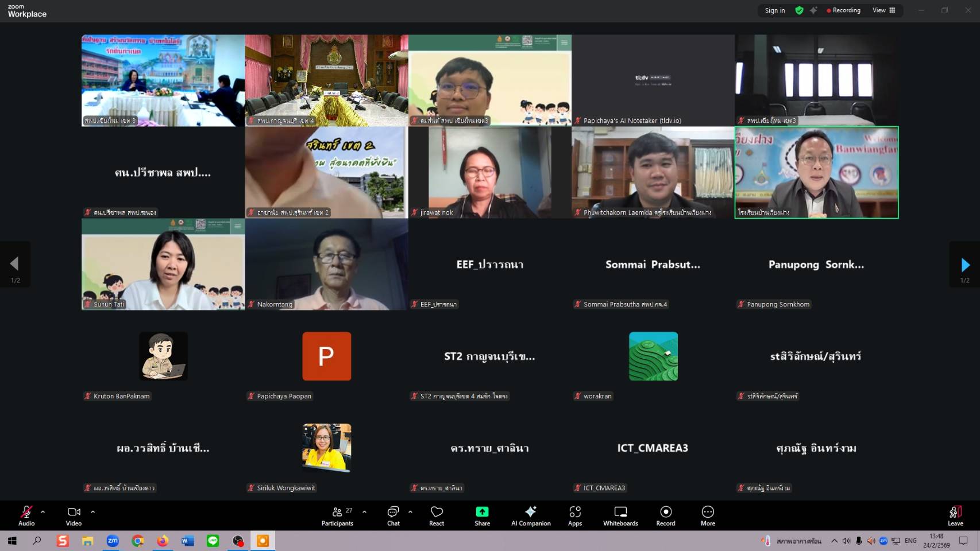
Task: Go to next page of participants
Action: pyautogui.click(x=965, y=265)
